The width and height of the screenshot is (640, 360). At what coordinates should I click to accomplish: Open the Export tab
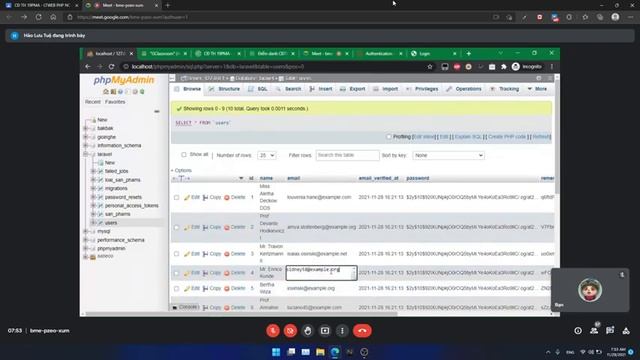[353, 89]
